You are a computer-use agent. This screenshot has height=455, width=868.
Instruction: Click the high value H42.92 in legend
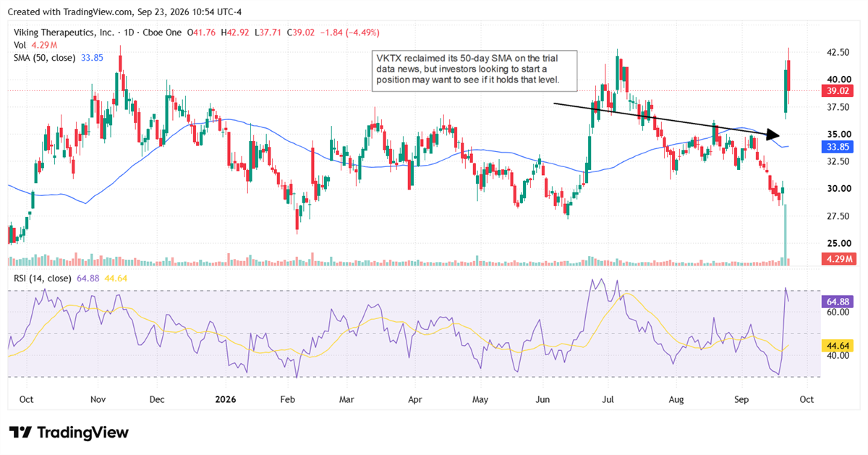point(236,33)
